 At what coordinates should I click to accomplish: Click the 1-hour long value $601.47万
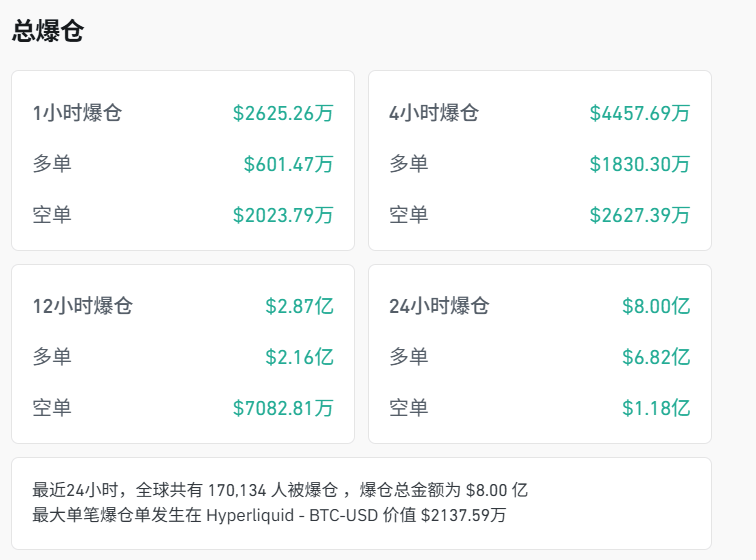288,164
